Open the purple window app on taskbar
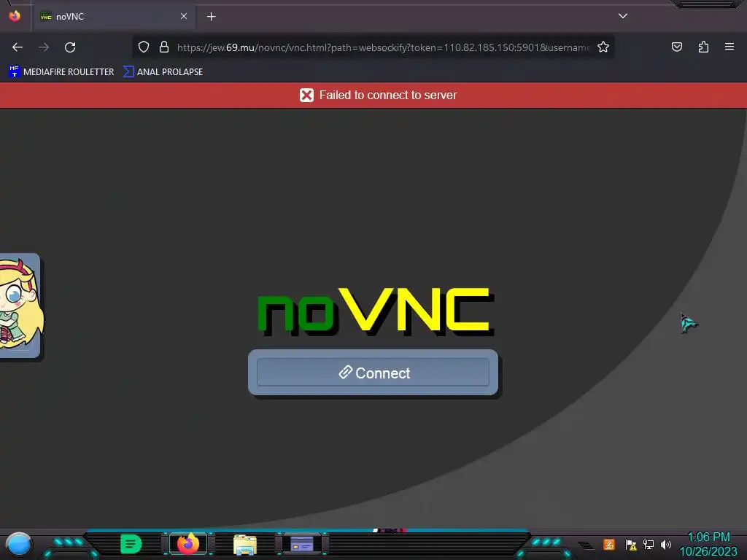The image size is (747, 560). (302, 544)
